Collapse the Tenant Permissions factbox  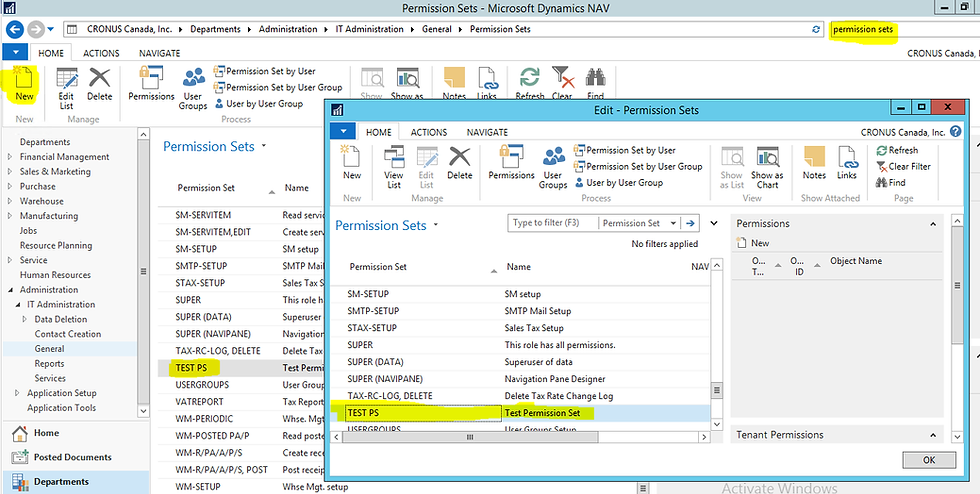(x=933, y=435)
